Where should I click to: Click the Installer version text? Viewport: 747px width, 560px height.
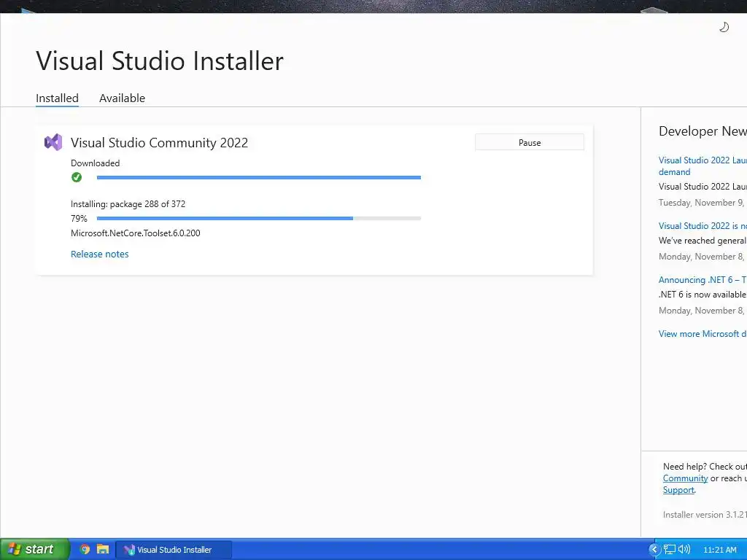click(x=705, y=514)
